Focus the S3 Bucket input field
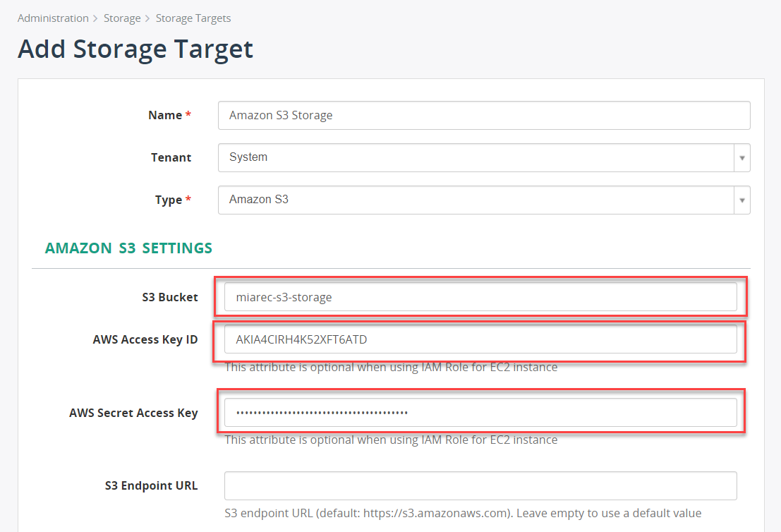This screenshot has width=781, height=532. point(480,297)
